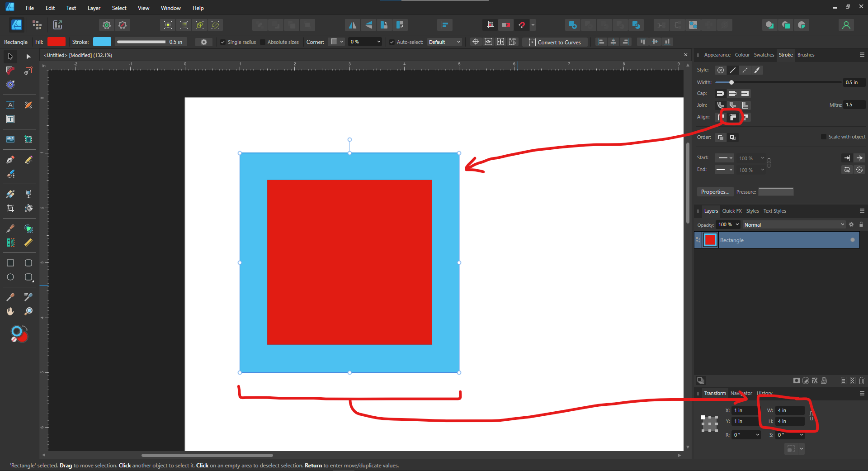The height and width of the screenshot is (471, 868).
Task: Toggle the Single radius checkbox
Action: [223, 42]
